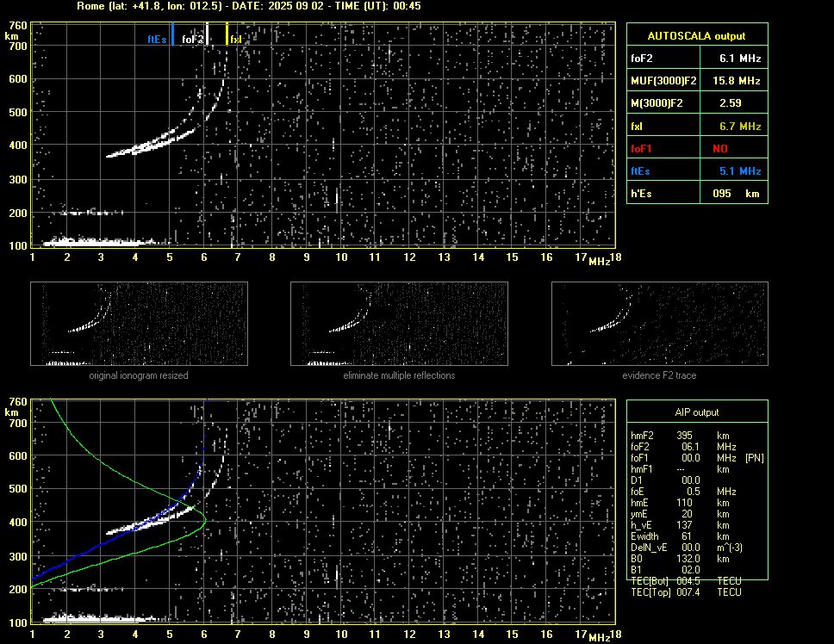Click the MUF(3000)F2 label cell

click(x=663, y=81)
